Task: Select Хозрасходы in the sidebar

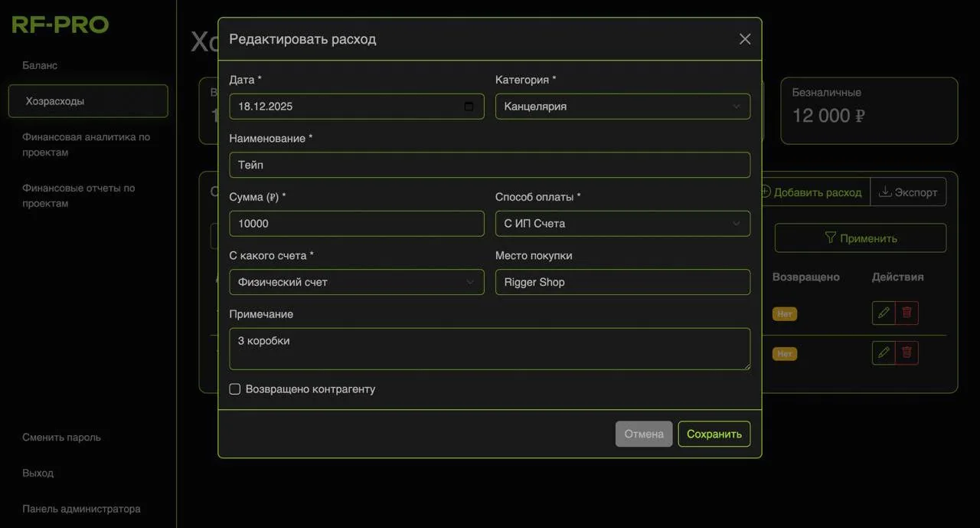Action: click(x=88, y=101)
